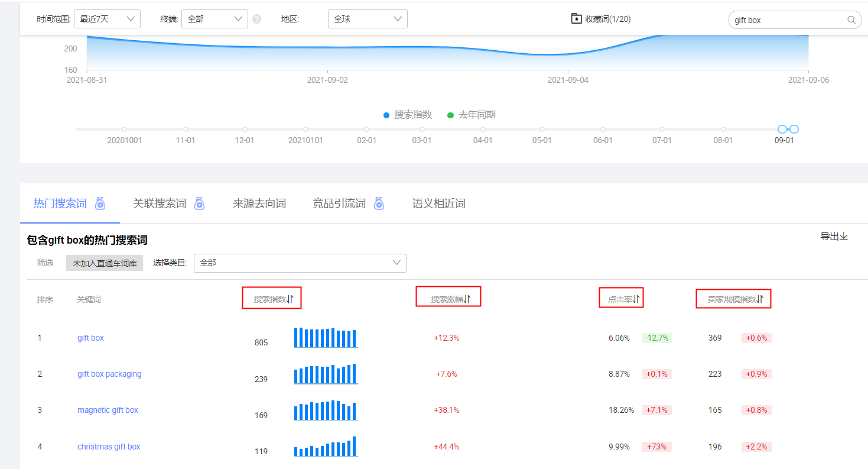868x469 pixels.
Task: Click the 排序 column header
Action: click(x=45, y=299)
